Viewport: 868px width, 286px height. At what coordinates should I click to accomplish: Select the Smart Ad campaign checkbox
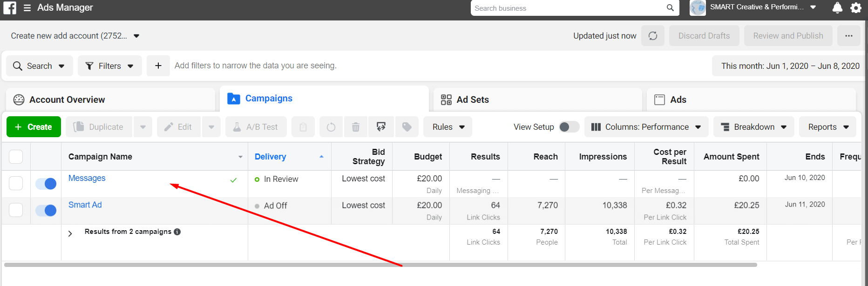[16, 210]
